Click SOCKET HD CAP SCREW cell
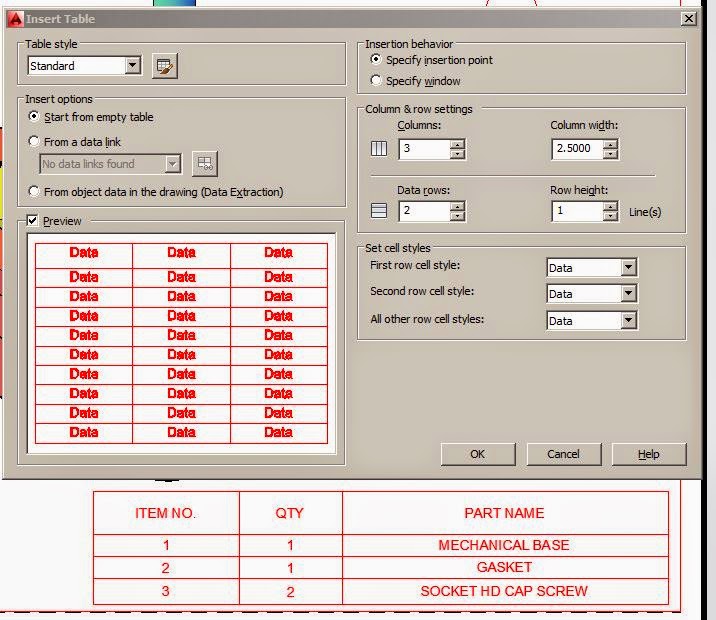This screenshot has height=620, width=716. click(x=504, y=591)
